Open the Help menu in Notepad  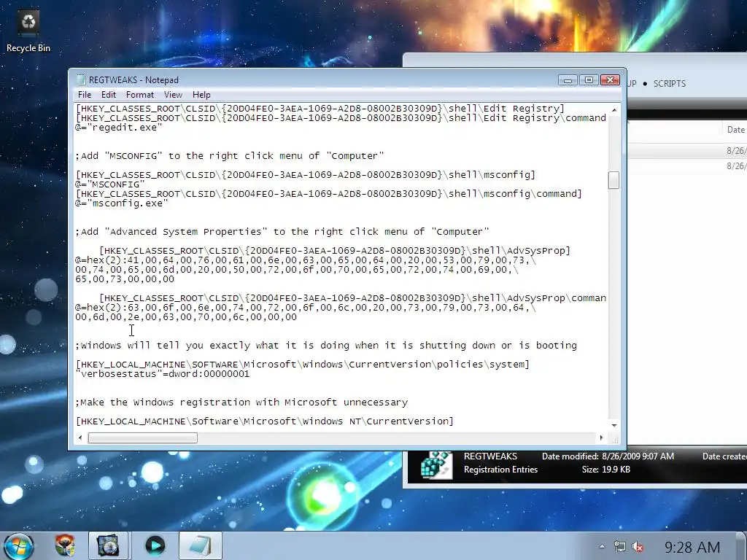[x=201, y=95]
